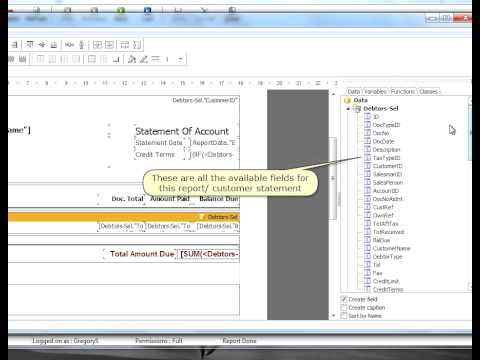480x360 pixels.
Task: Click the No Frame icon
Action: pos(104,59)
